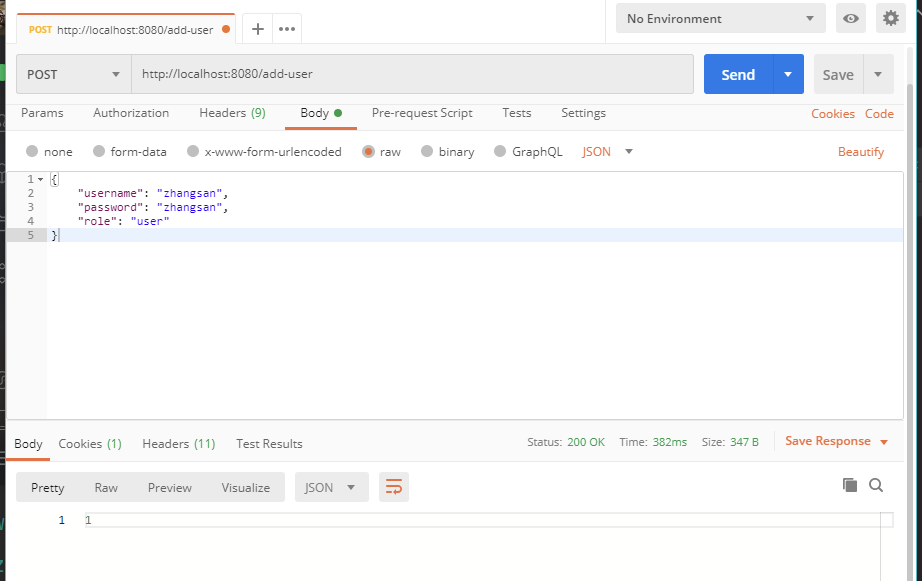Click the response body value 1

click(x=88, y=520)
